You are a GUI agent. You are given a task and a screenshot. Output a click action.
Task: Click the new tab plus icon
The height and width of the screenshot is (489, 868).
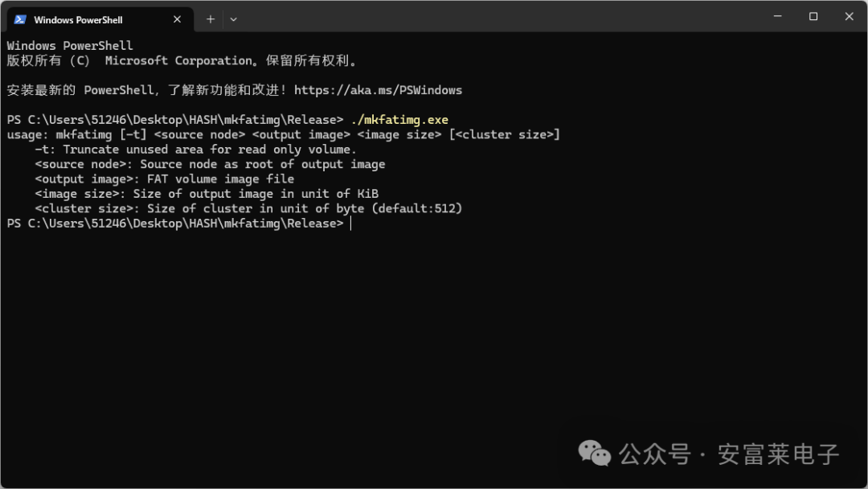tap(210, 18)
